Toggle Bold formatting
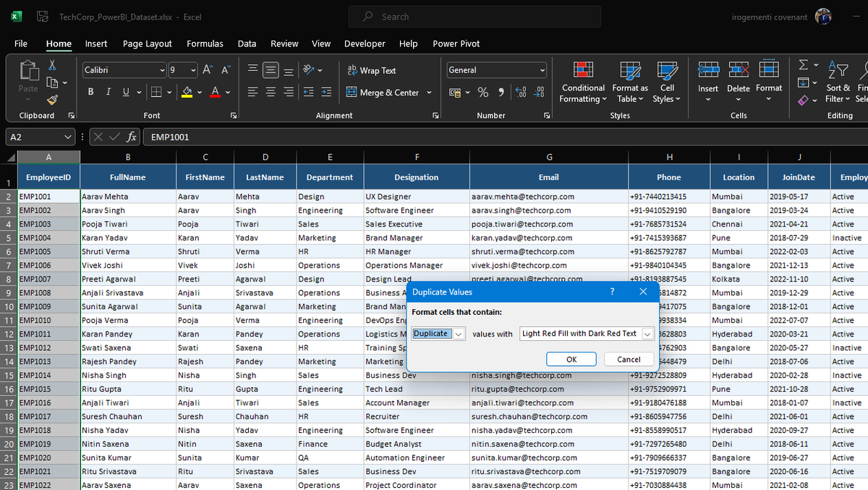This screenshot has height=490, width=868. point(91,92)
